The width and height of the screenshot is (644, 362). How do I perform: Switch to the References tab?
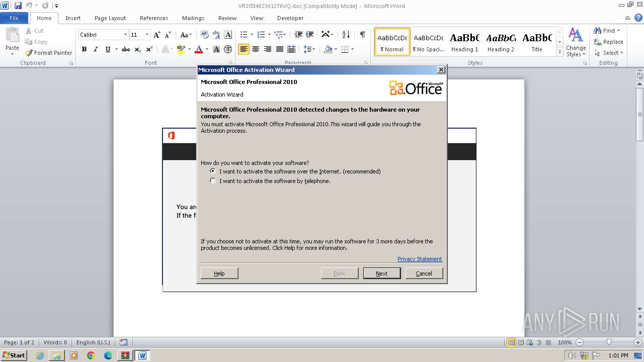click(154, 18)
